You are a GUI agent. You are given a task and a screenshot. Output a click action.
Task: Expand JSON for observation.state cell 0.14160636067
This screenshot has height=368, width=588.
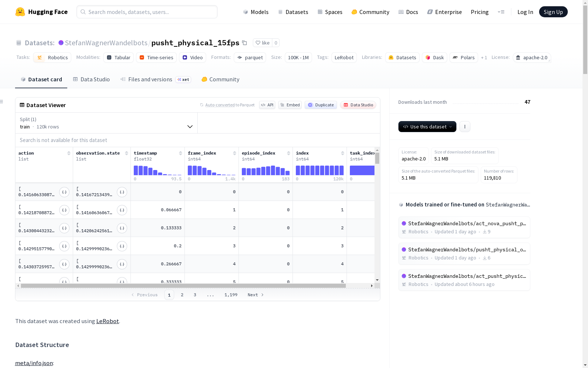click(x=122, y=210)
